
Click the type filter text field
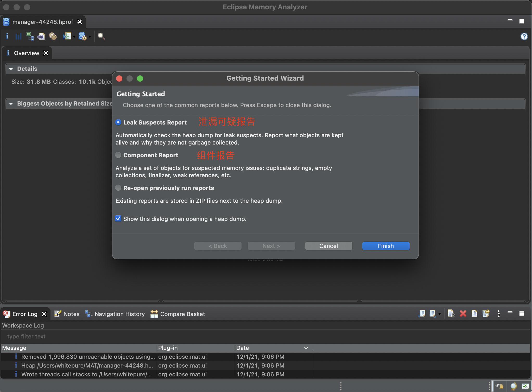265,336
